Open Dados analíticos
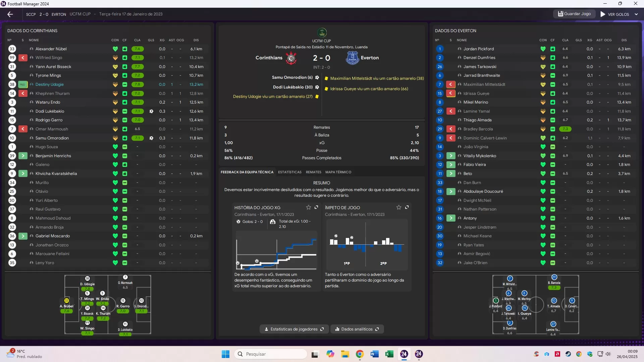This screenshot has height=362, width=644. click(357, 329)
